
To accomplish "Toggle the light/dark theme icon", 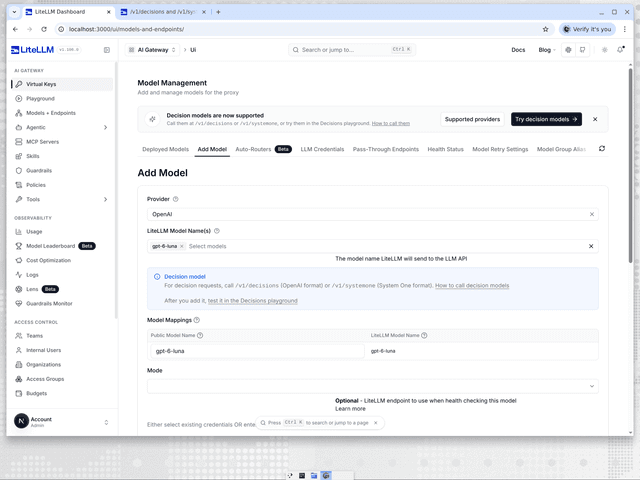I will (604, 50).
